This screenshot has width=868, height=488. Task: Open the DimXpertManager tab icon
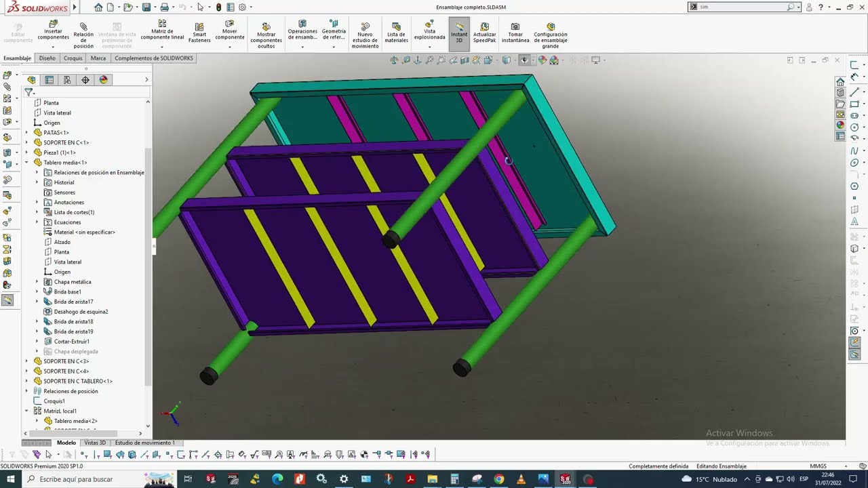[85, 80]
